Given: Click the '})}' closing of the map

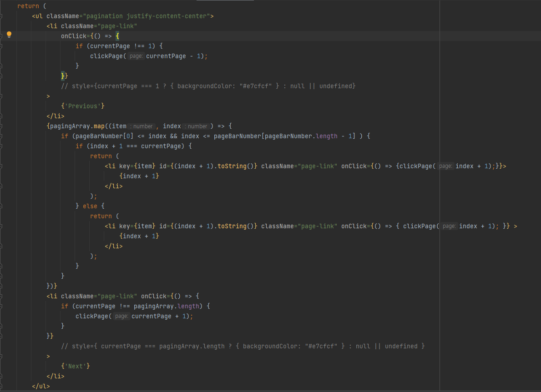Looking at the screenshot, I should [52, 286].
